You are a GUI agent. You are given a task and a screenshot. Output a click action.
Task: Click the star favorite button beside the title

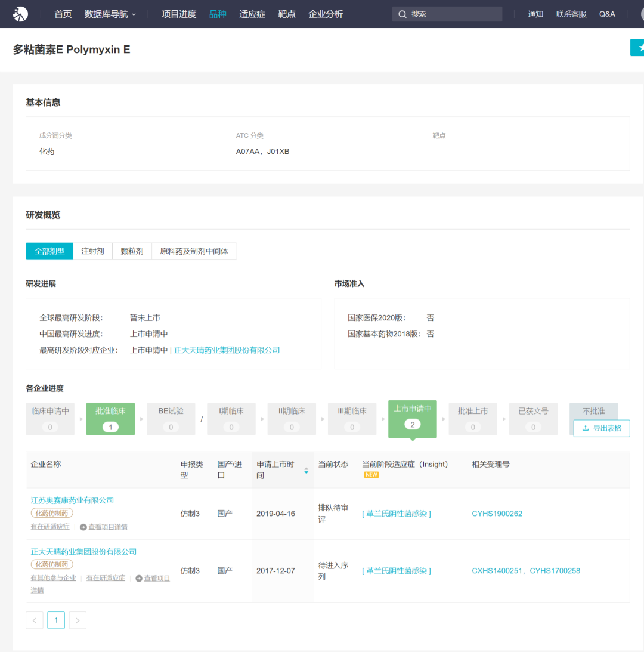[x=639, y=48]
